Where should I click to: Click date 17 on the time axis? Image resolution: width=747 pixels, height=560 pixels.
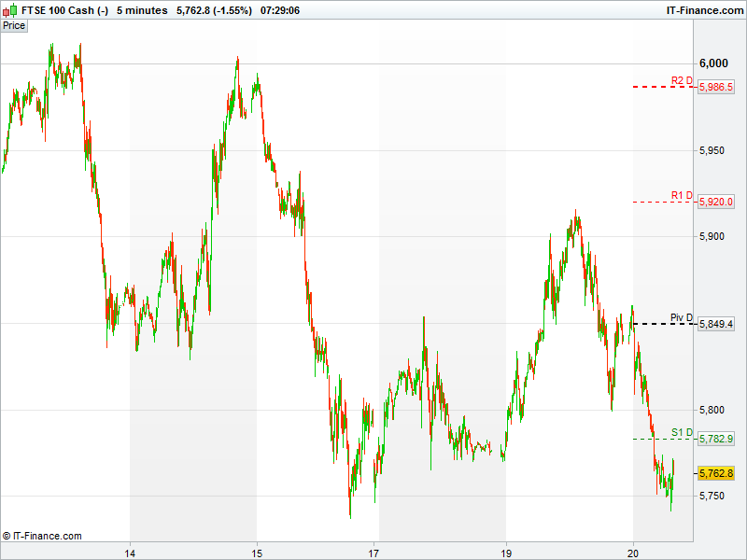[x=374, y=552]
